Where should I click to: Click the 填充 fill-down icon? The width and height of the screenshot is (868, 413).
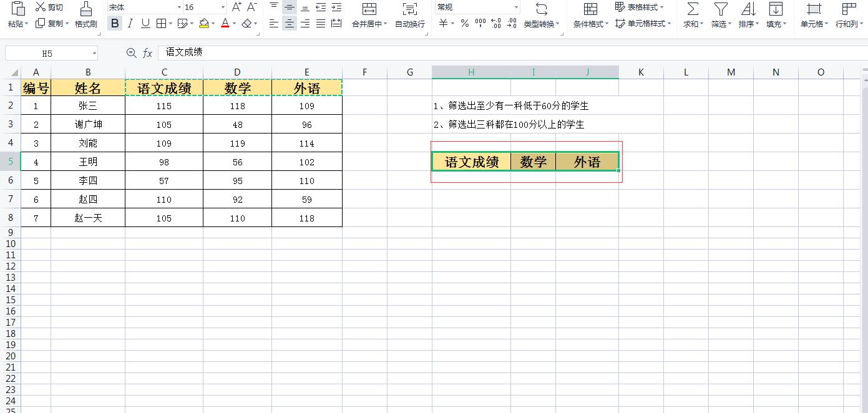[776, 9]
